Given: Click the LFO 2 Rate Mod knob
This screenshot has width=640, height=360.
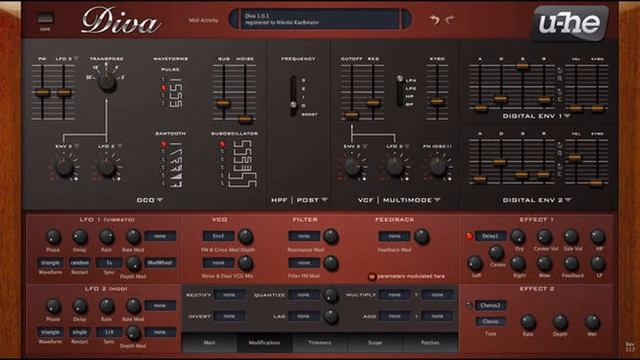Looking at the screenshot, I should pyautogui.click(x=133, y=306).
